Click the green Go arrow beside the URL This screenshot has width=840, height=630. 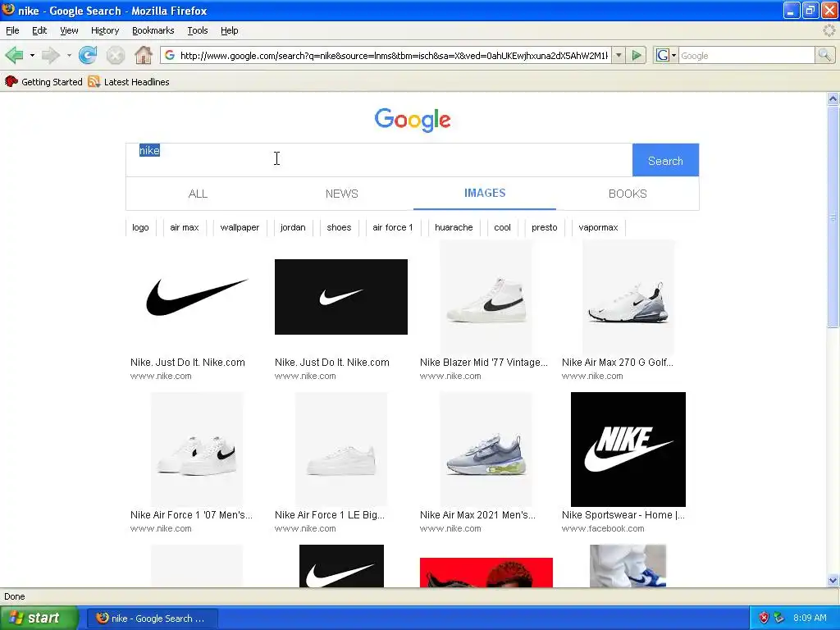pos(637,55)
